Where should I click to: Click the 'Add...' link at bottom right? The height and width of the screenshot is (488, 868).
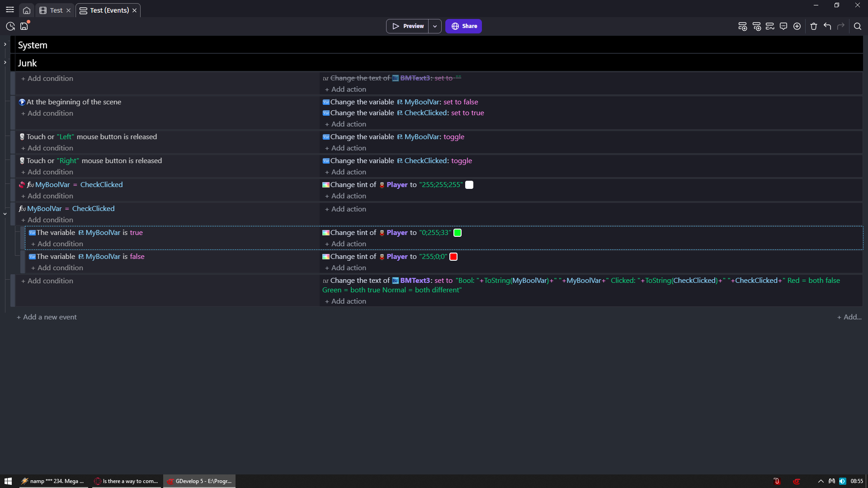point(849,317)
